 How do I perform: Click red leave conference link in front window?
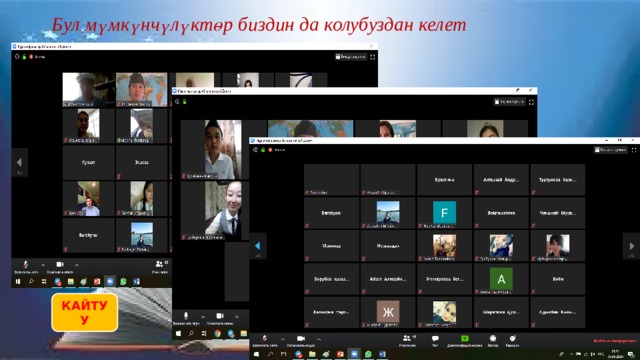pyautogui.click(x=615, y=340)
